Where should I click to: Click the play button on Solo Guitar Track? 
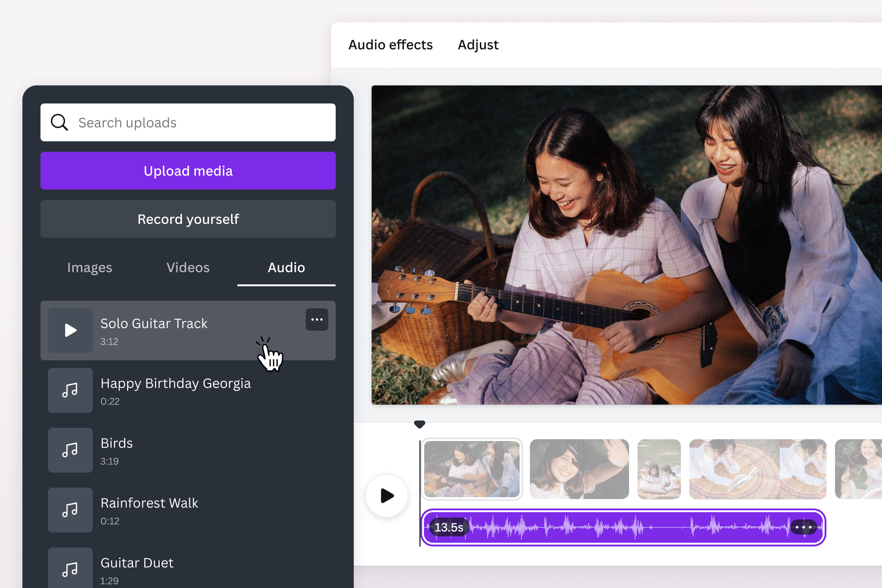coord(70,329)
